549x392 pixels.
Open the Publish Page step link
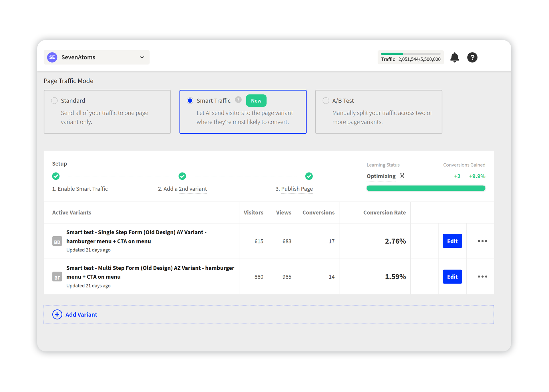point(297,189)
